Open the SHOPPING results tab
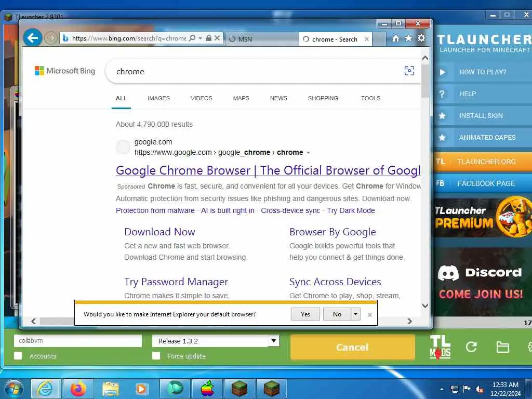The image size is (532, 399). (x=323, y=98)
